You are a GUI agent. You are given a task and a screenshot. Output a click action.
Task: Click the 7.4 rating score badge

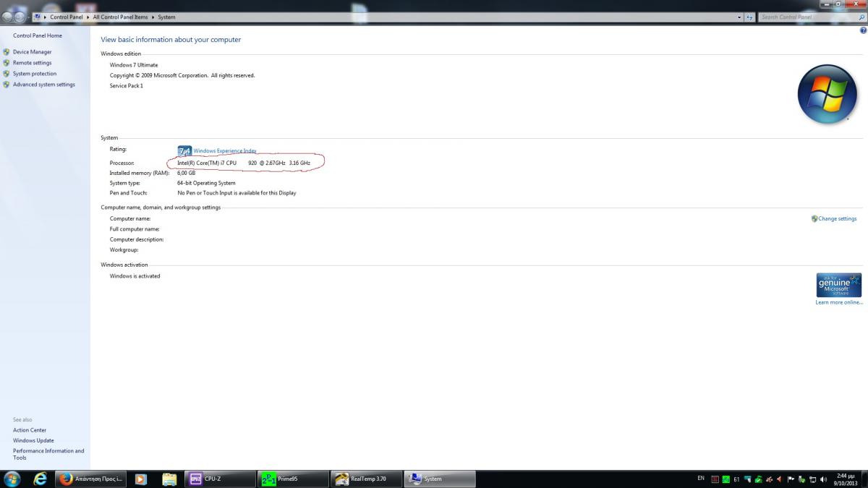(x=184, y=151)
